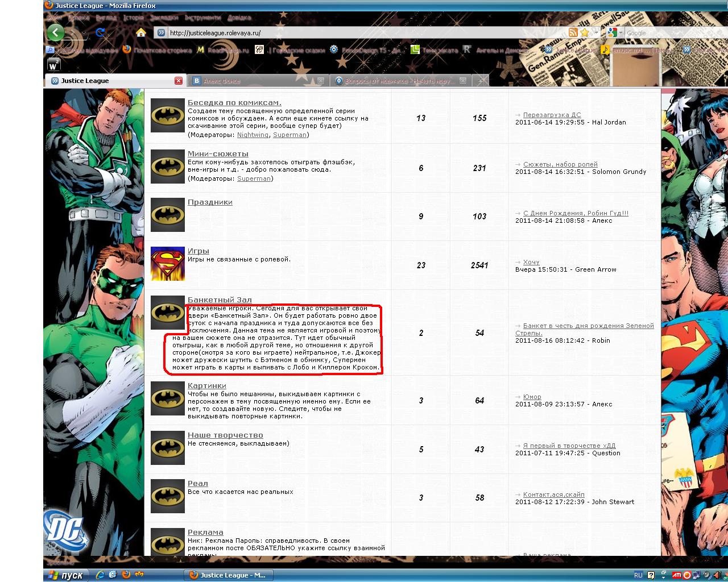
Task: Activate the Justice League taskbar button
Action: tap(228, 575)
